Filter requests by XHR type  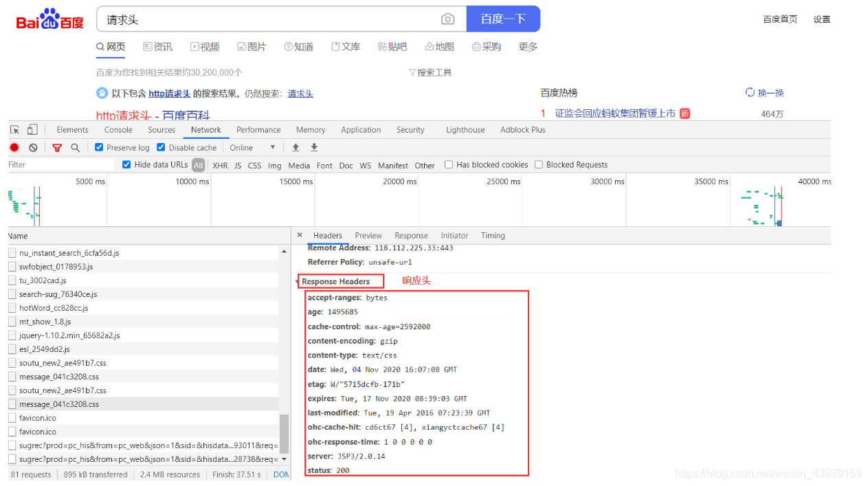(x=220, y=166)
